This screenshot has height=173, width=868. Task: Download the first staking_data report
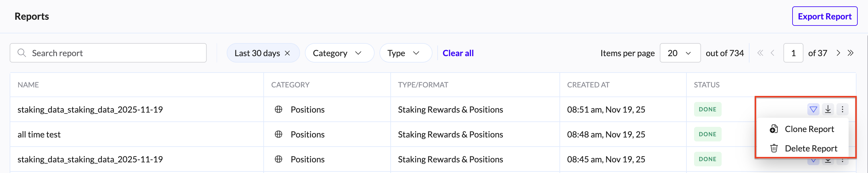[x=828, y=109]
